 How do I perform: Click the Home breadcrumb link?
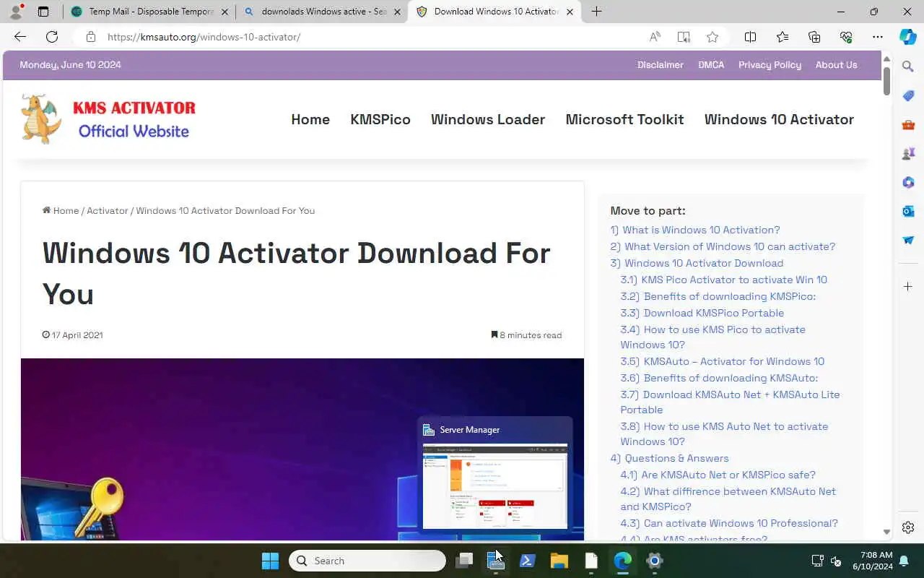click(x=61, y=210)
